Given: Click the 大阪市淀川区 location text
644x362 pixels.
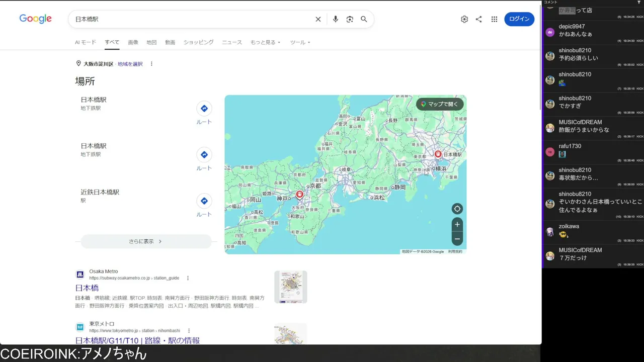Looking at the screenshot, I should tap(99, 64).
